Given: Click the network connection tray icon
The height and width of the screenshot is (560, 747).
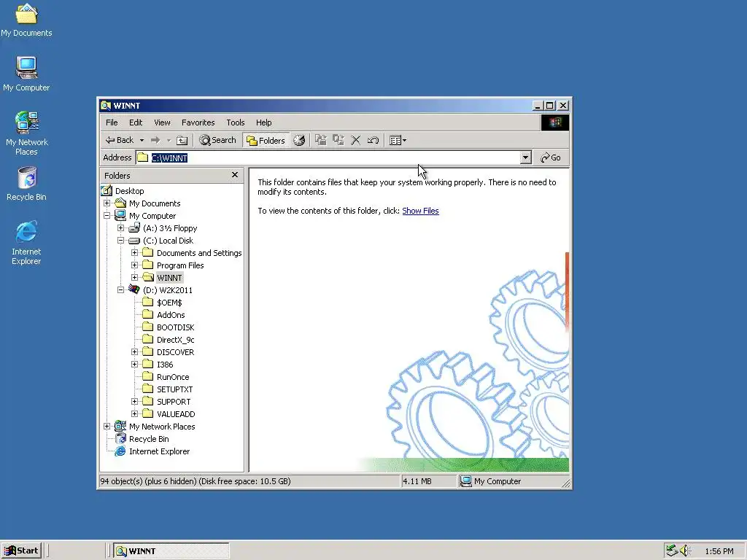Looking at the screenshot, I should [672, 551].
